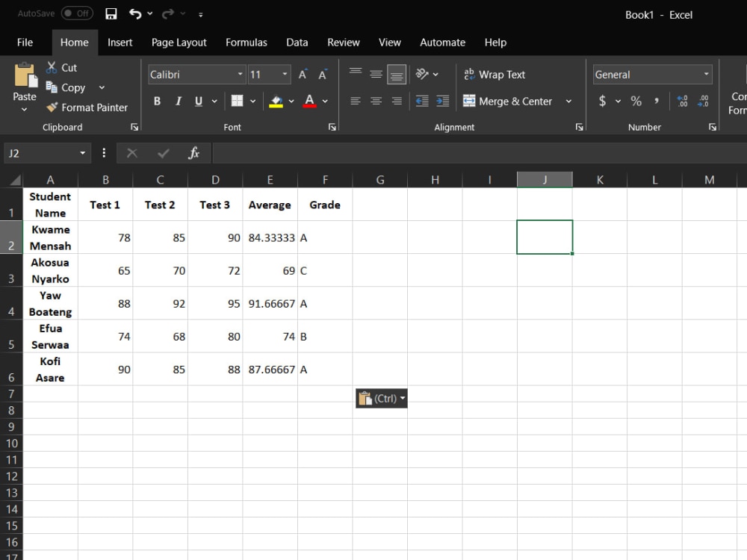Open Number format dialog launcher
747x560 pixels.
pos(712,127)
